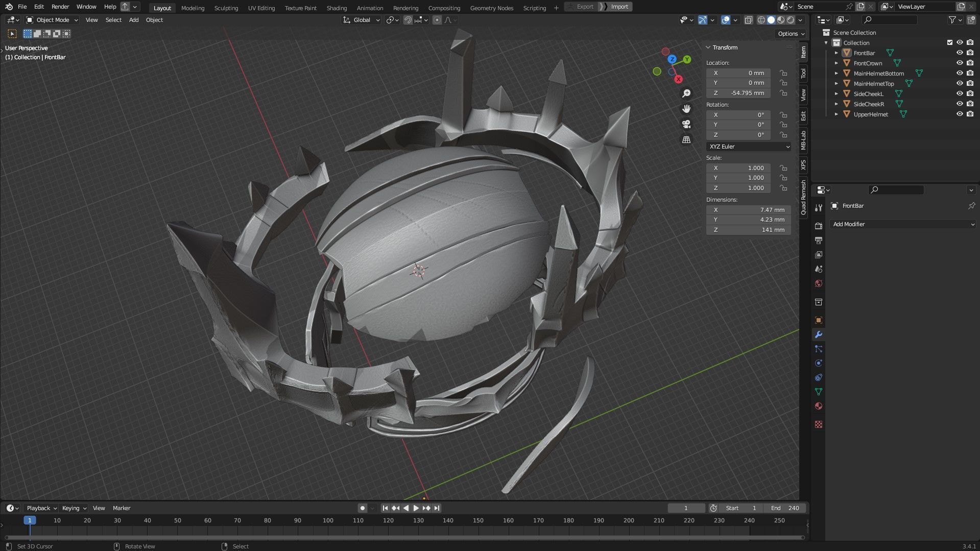Open the Scene properties tab icon
The image size is (980, 551).
[819, 269]
